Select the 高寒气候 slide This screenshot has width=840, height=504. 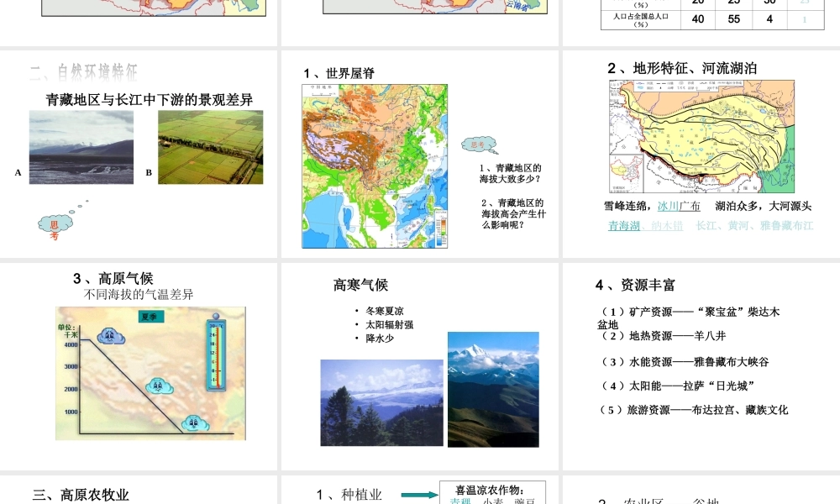click(420, 366)
